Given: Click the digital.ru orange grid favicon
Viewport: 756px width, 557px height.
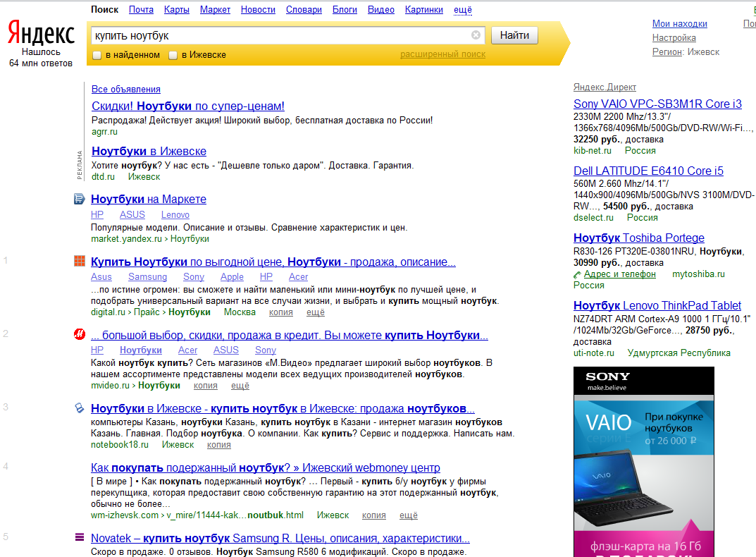Looking at the screenshot, I should click(80, 262).
